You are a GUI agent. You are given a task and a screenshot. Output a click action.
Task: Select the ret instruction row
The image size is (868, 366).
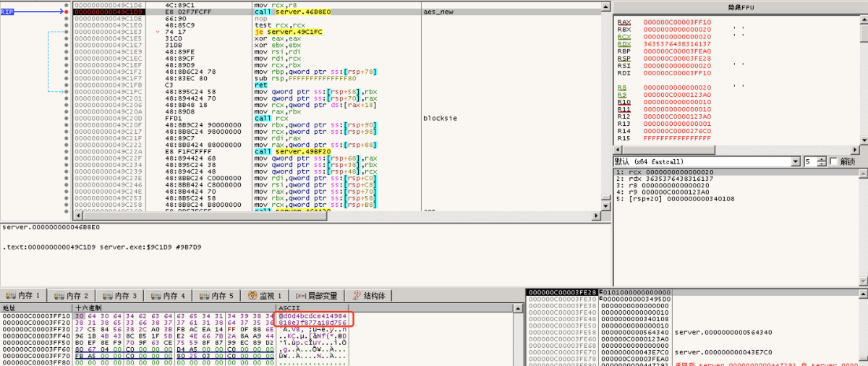[x=259, y=85]
